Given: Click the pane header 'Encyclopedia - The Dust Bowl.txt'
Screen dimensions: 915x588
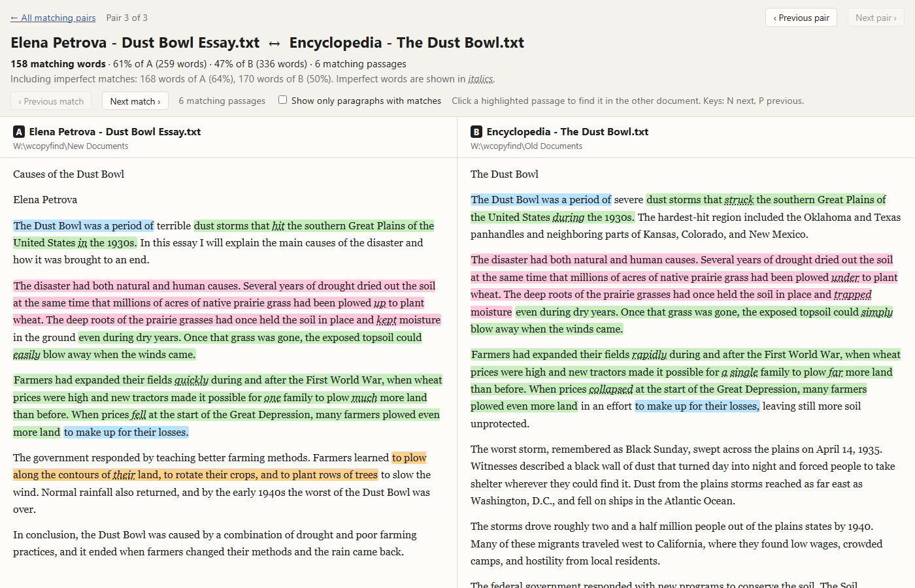Looking at the screenshot, I should click(567, 132).
